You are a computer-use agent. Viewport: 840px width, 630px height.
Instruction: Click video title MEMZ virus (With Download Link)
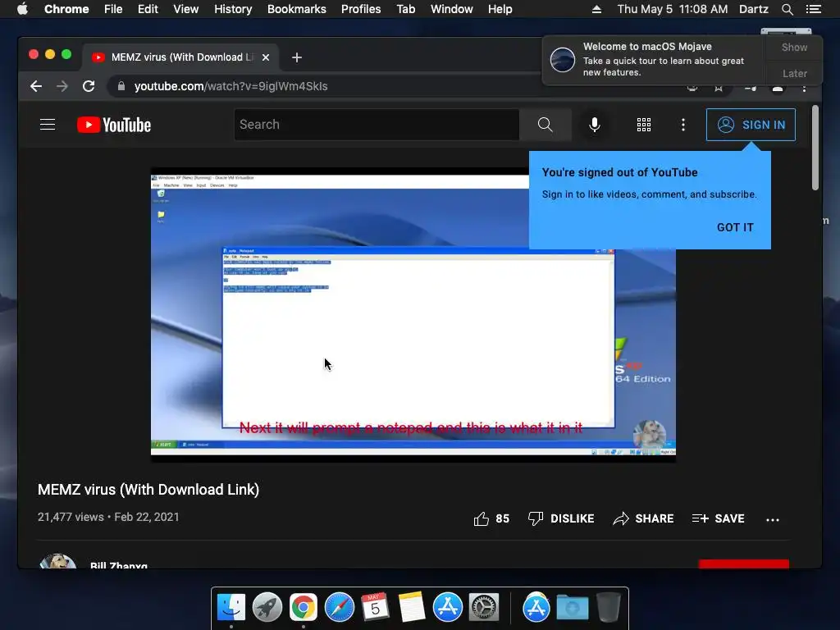[148, 490]
